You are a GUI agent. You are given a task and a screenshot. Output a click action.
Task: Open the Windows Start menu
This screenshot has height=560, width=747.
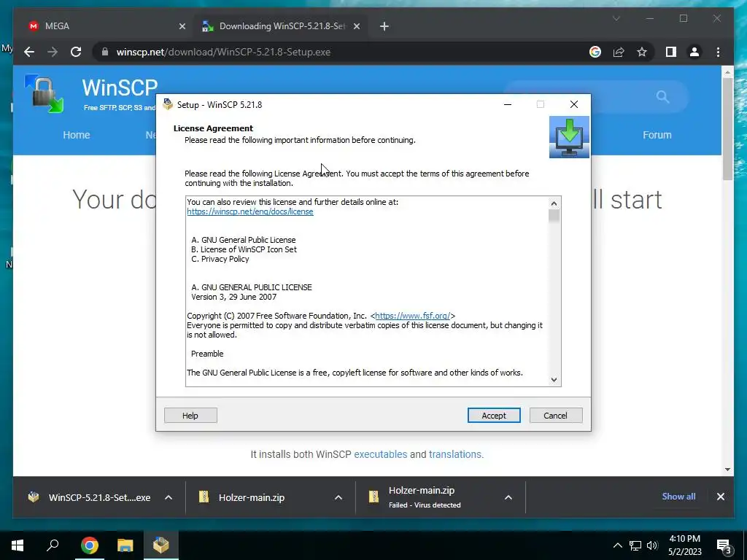(x=18, y=545)
